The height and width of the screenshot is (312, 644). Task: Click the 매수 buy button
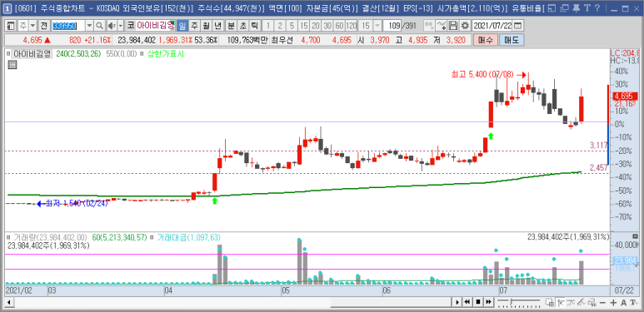[486, 40]
